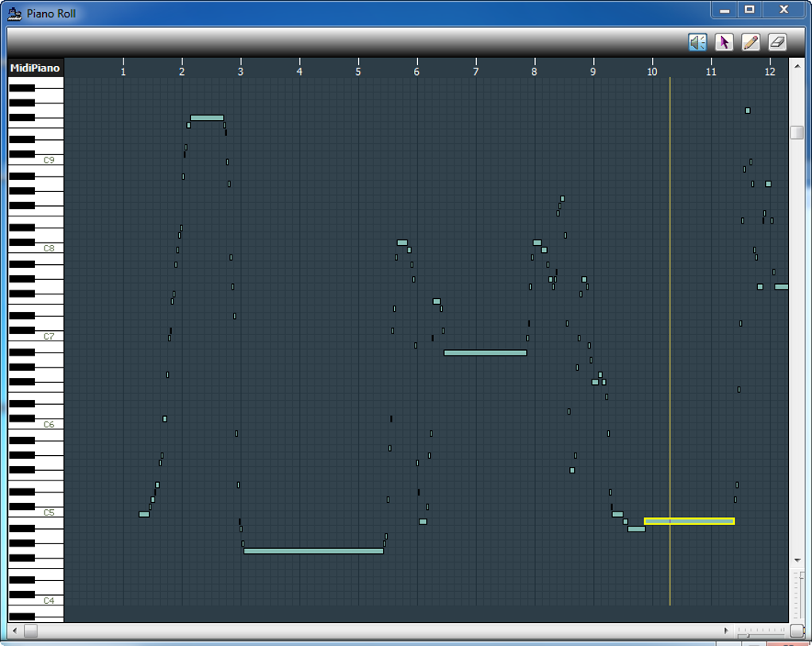812x646 pixels.
Task: Click the horizontal scrollbar left arrow
Action: click(14, 630)
